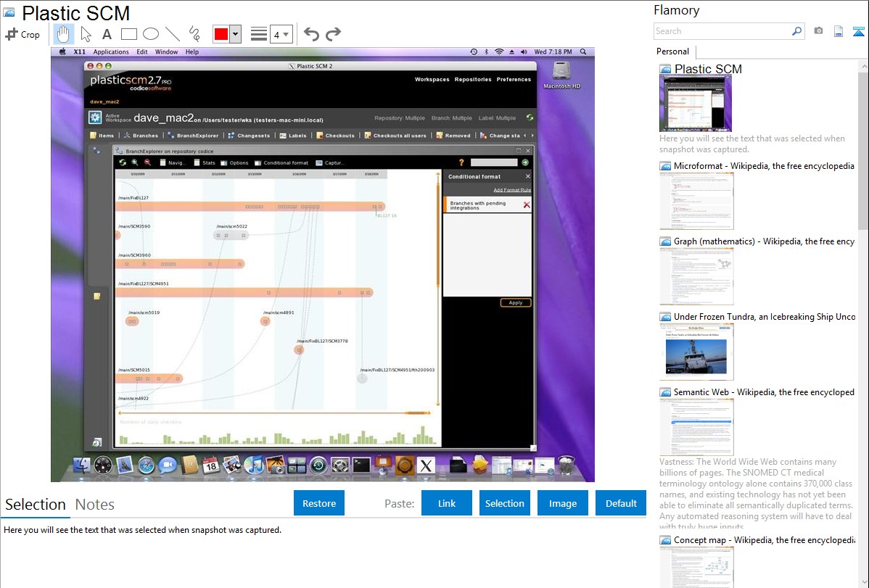Select the freehand scribble tool
Image resolution: width=869 pixels, height=588 pixels.
[x=194, y=34]
